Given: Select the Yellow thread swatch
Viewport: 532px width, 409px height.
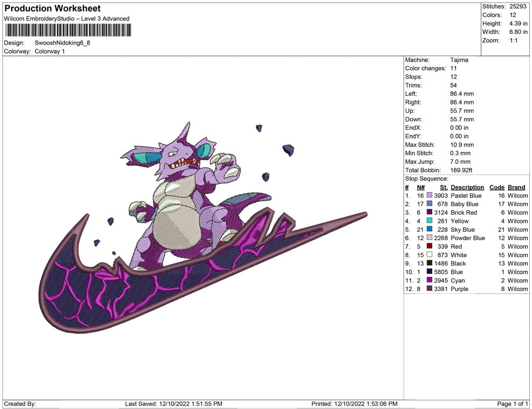Looking at the screenshot, I should (429, 221).
